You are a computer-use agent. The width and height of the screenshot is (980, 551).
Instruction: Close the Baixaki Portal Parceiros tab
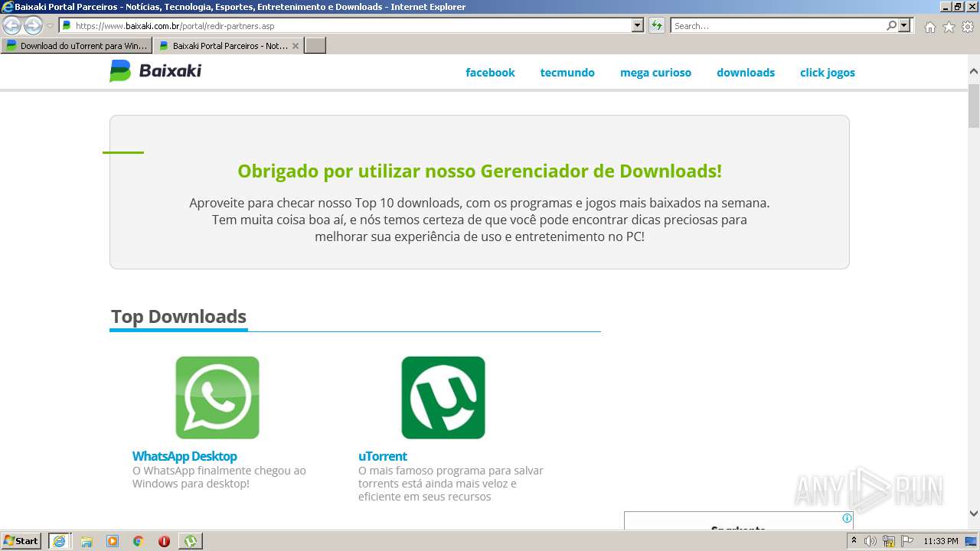296,46
